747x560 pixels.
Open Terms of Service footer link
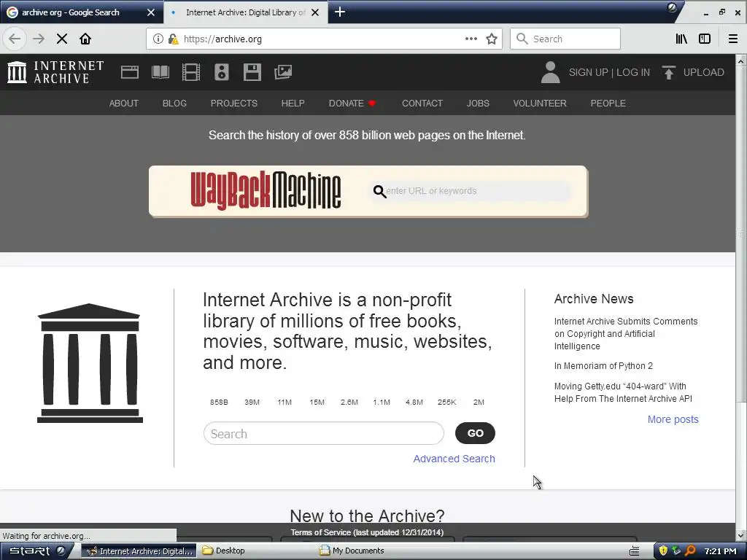click(x=367, y=532)
